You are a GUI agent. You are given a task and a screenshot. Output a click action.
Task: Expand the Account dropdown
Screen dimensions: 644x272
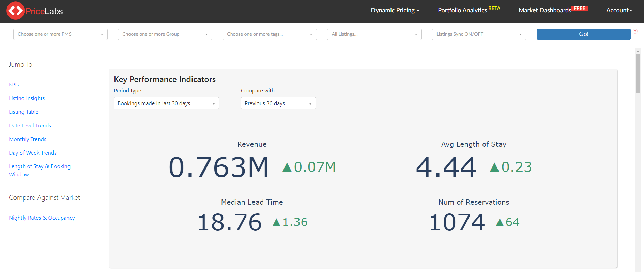(x=619, y=10)
